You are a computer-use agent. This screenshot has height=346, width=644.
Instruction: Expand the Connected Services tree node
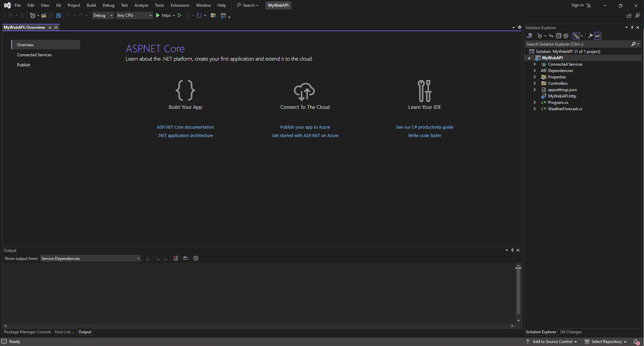tap(535, 64)
